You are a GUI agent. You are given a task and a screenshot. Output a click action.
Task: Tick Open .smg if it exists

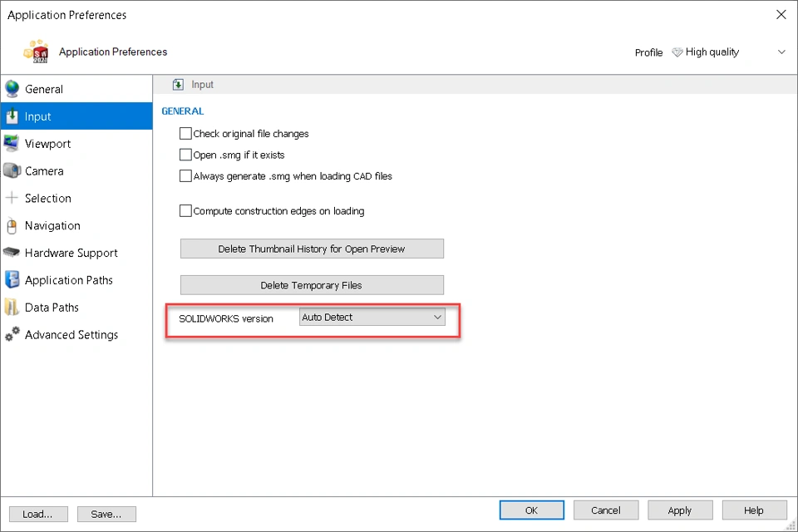click(185, 155)
